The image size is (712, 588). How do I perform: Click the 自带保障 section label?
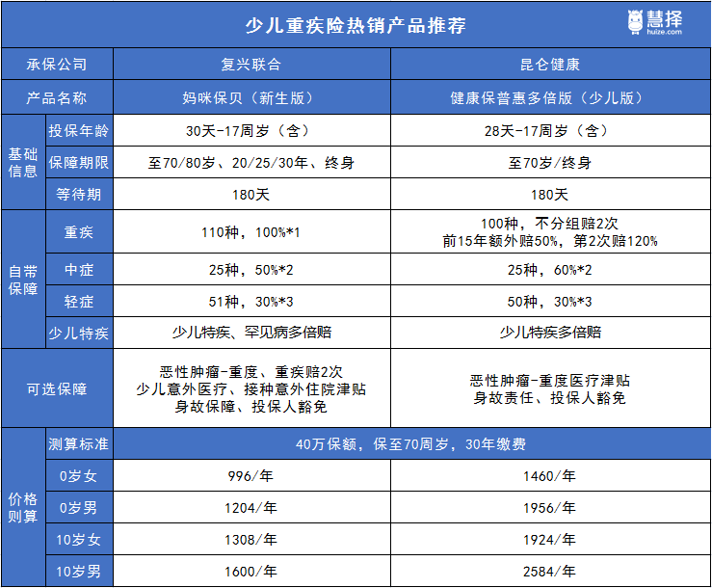pyautogui.click(x=22, y=280)
